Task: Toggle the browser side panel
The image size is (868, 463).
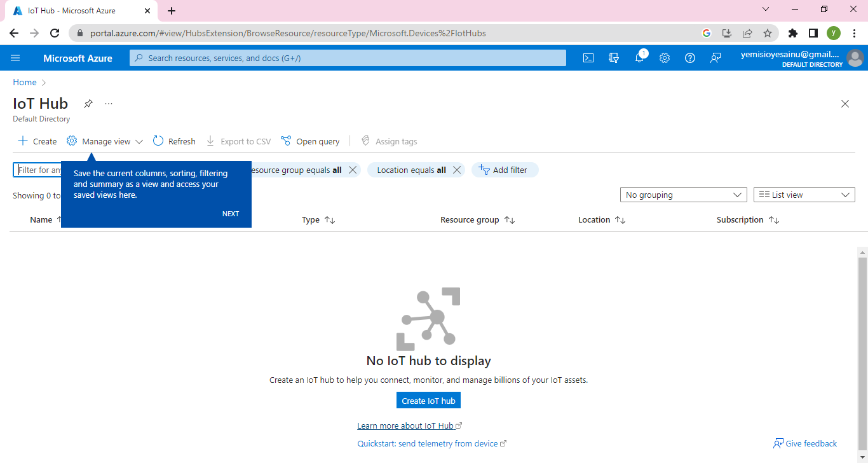Action: pyautogui.click(x=813, y=33)
